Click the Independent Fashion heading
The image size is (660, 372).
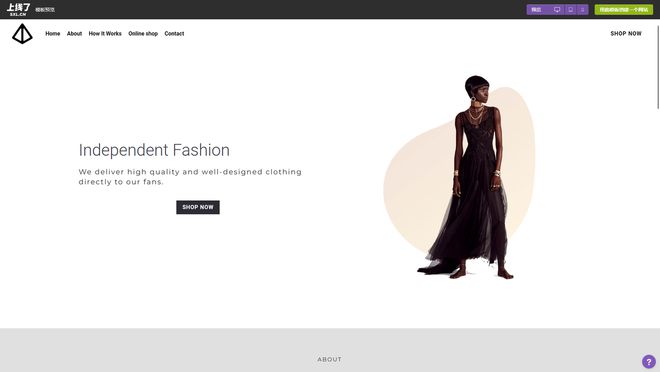pyautogui.click(x=154, y=150)
